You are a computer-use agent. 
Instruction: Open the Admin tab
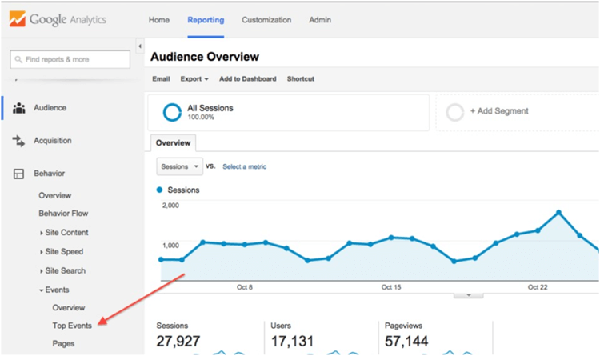320,20
